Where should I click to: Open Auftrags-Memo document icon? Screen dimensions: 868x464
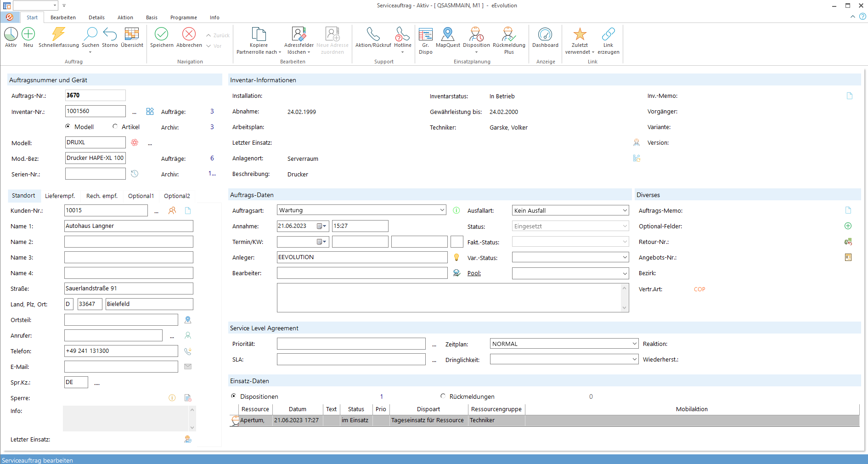[x=848, y=210]
